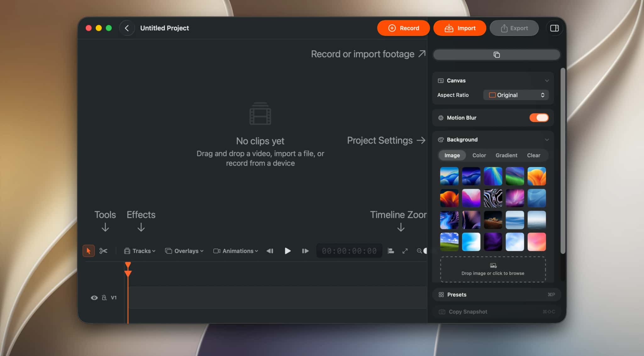644x356 pixels.
Task: Collapse the Background section chevron
Action: pyautogui.click(x=547, y=140)
